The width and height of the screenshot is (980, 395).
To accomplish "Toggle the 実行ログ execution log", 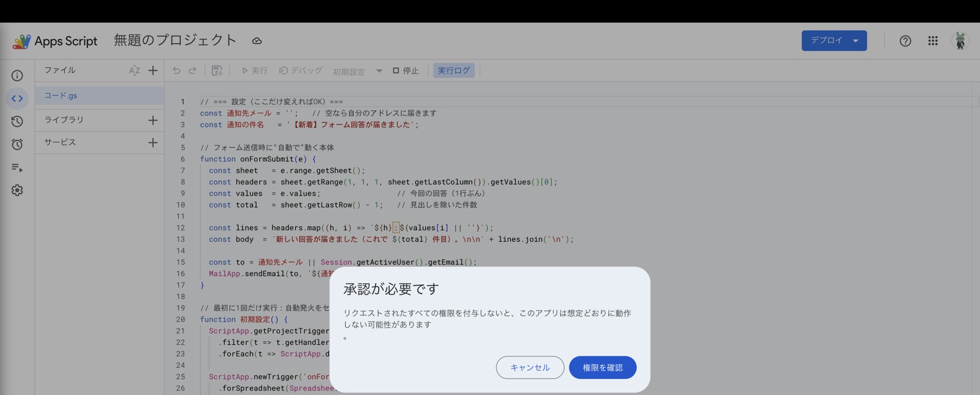I will click(x=454, y=70).
